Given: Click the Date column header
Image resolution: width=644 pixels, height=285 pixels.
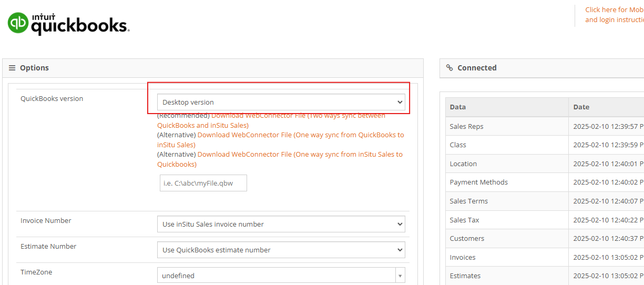Looking at the screenshot, I should [x=606, y=107].
